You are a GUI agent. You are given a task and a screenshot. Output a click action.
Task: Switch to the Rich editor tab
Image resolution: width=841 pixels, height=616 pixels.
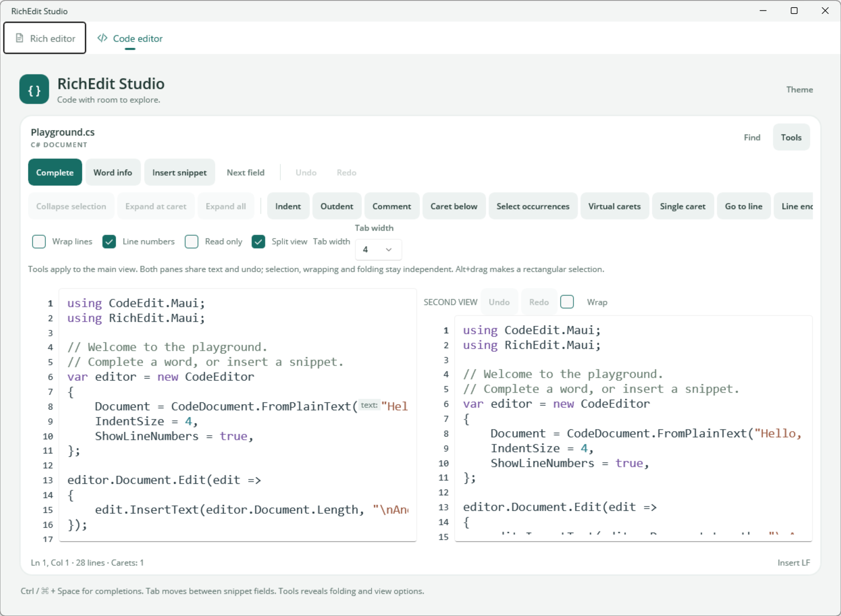point(45,38)
